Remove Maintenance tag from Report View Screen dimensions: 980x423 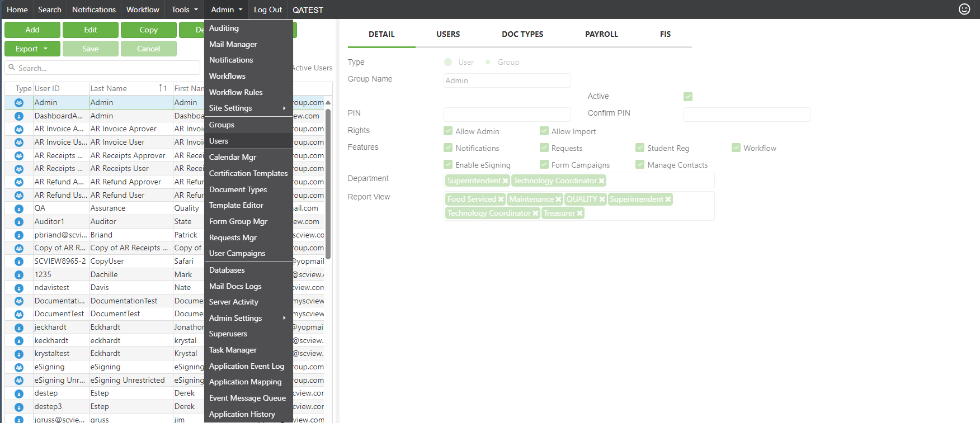click(558, 199)
